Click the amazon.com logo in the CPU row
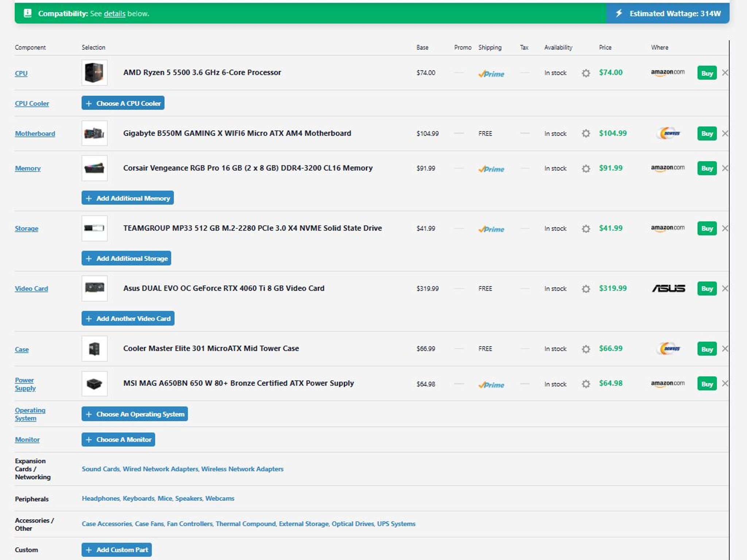747x560 pixels. pyautogui.click(x=668, y=73)
